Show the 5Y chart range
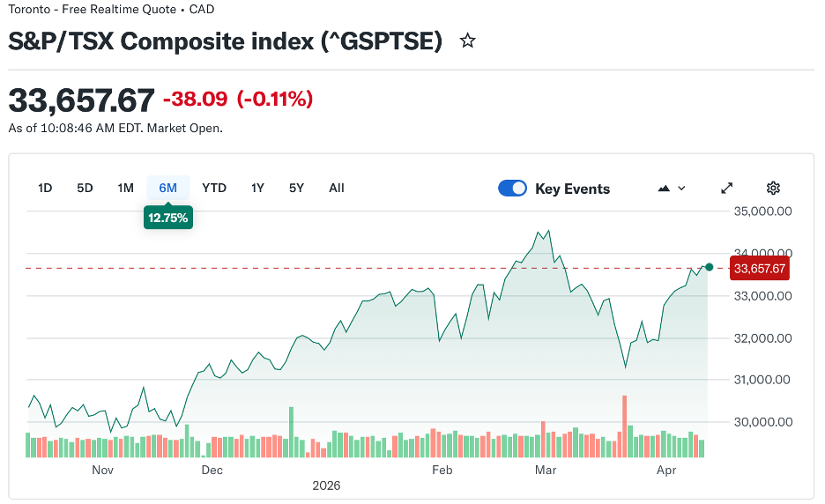Viewport: 825px width, 504px height. tap(296, 188)
